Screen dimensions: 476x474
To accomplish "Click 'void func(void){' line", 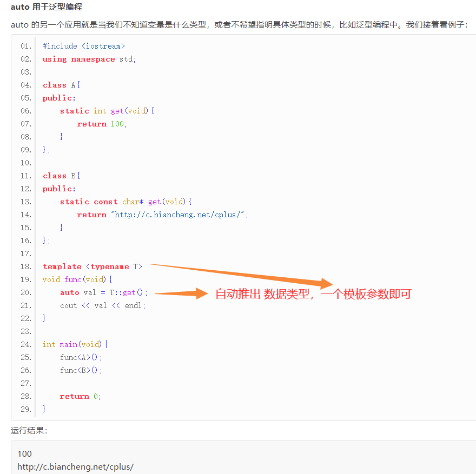I will (x=77, y=279).
